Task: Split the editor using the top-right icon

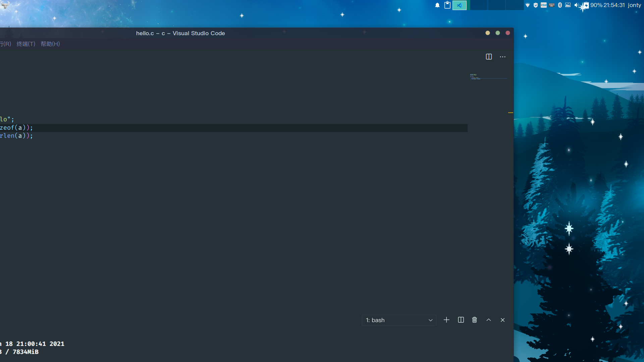Action: (x=489, y=56)
